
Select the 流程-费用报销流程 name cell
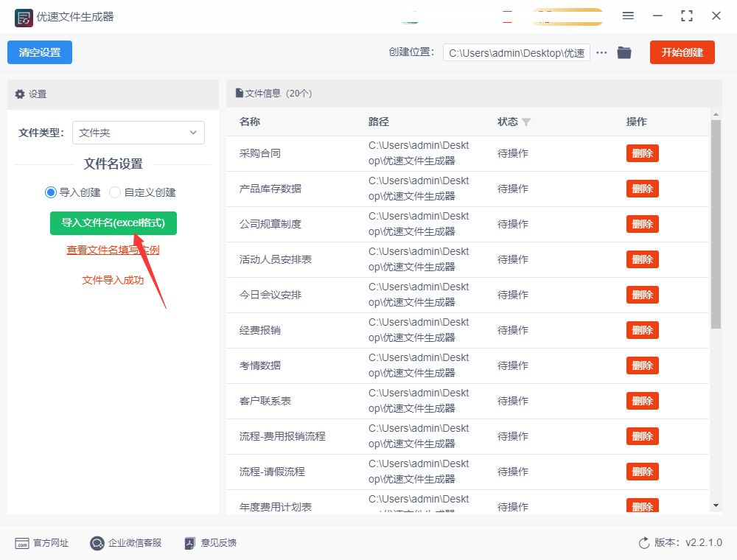[282, 436]
